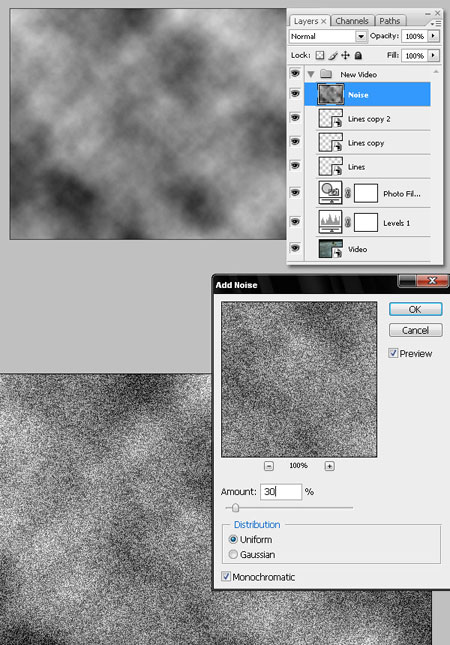Hide the Photo Filter adjustment layer

[x=295, y=192]
